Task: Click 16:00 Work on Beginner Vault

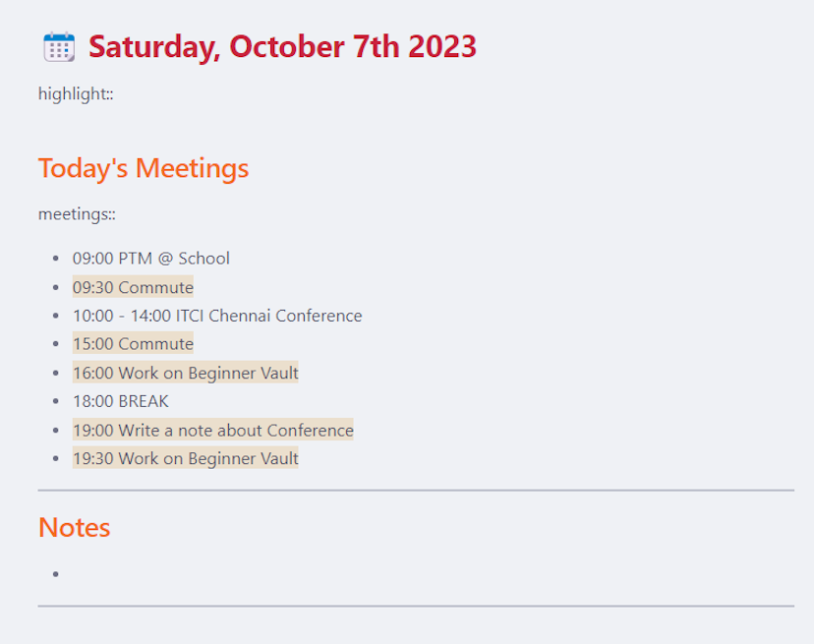Action: point(186,373)
